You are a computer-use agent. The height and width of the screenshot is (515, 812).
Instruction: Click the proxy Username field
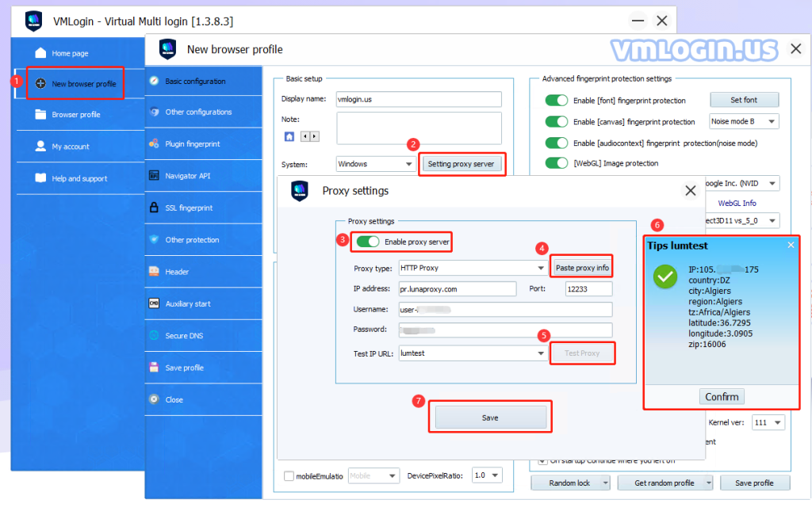tap(505, 310)
